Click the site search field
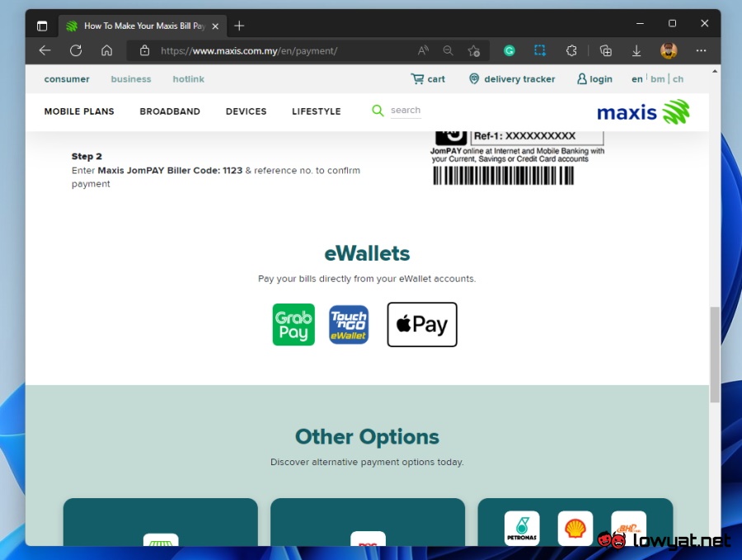The width and height of the screenshot is (742, 560). coord(405,111)
